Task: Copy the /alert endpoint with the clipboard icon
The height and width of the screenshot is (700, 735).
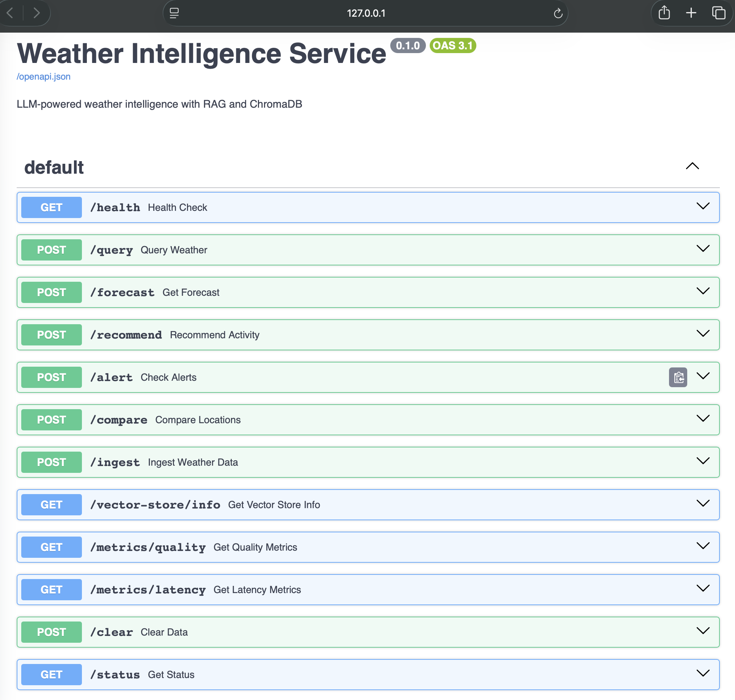Action: pos(678,377)
